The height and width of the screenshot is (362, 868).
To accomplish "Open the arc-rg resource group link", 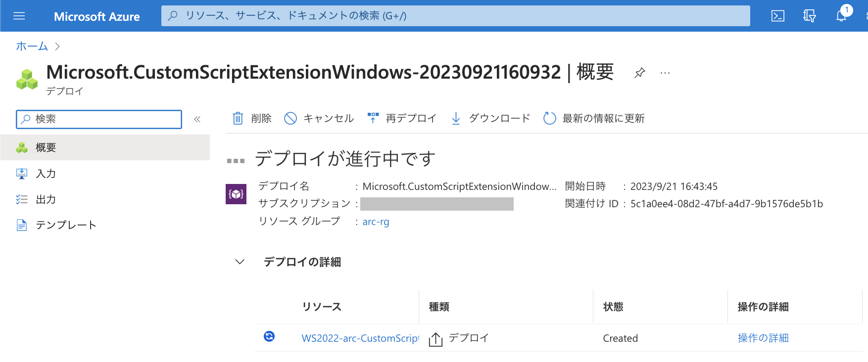I will [x=376, y=222].
